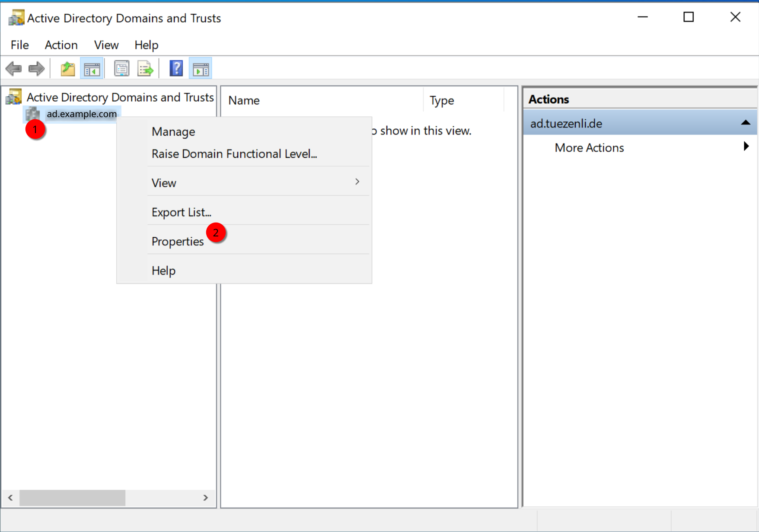Viewport: 759px width, 532px height.
Task: Toggle Show/Hide Action Pane toolbar icon
Action: point(201,69)
